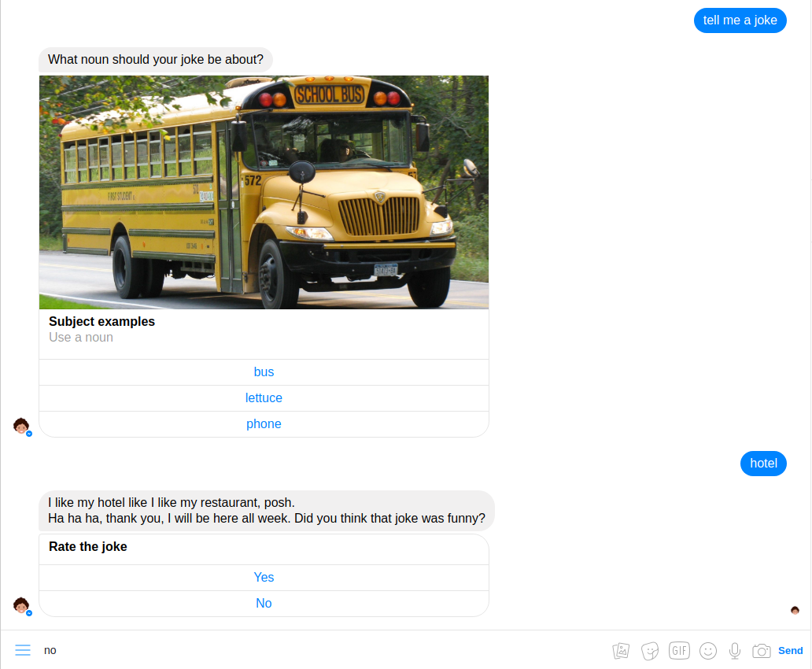Click the 'tell me a joke' sent bubble
The image size is (812, 669).
(x=740, y=20)
